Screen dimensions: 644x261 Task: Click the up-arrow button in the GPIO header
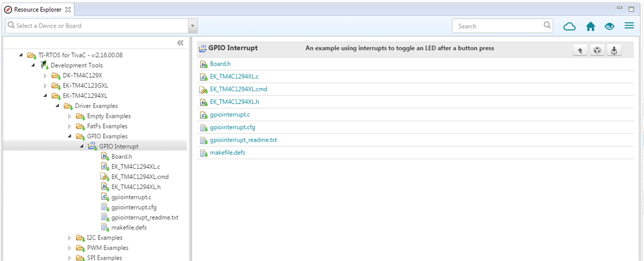[580, 50]
